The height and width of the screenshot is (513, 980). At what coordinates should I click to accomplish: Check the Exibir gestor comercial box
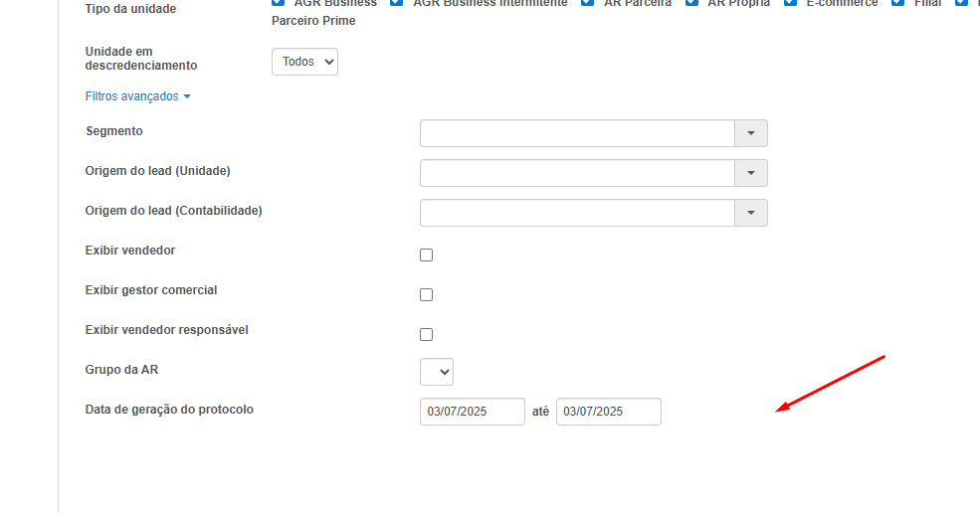click(427, 294)
